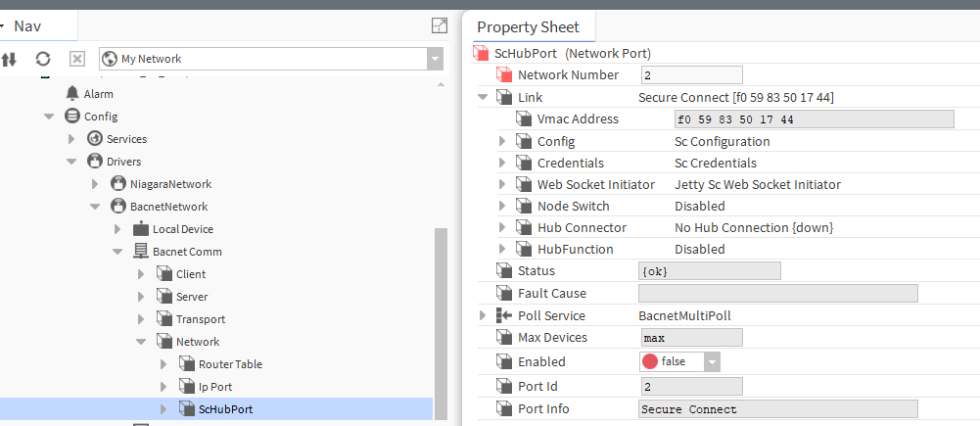The width and height of the screenshot is (980, 426).
Task: Open the My Network dropdown
Action: [x=435, y=59]
